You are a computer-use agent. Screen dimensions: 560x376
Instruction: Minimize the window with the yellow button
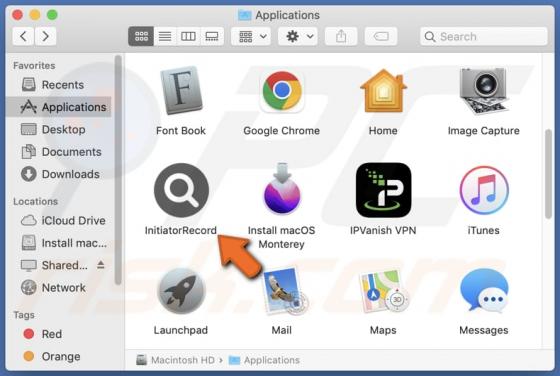(35, 15)
